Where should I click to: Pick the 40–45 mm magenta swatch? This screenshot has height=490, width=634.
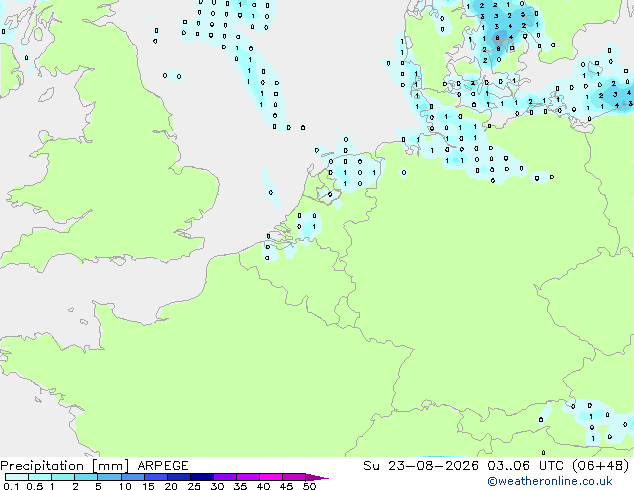tap(271, 477)
